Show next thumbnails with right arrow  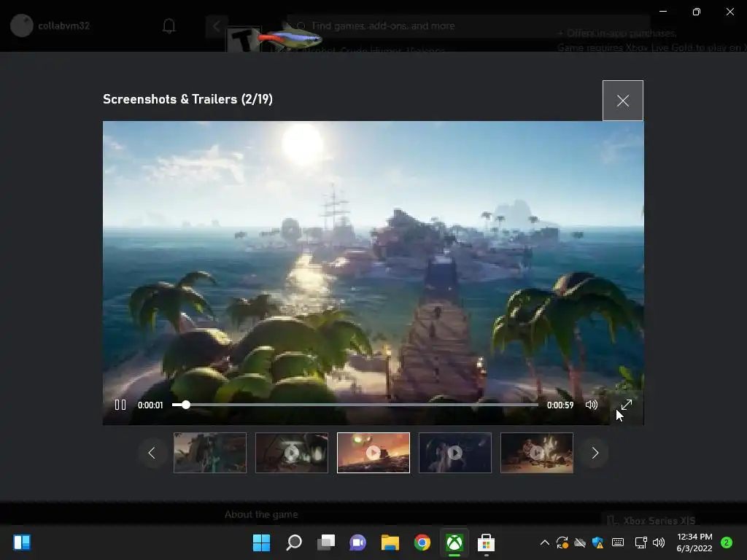click(595, 453)
